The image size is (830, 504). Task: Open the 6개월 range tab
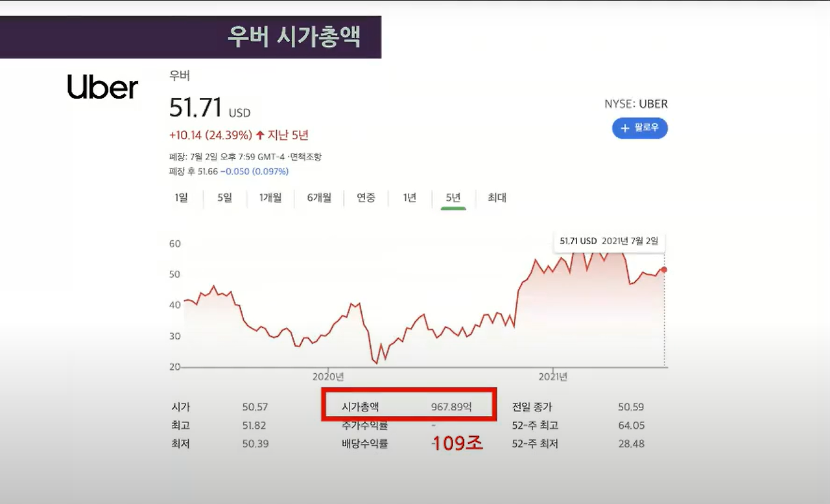tap(319, 198)
